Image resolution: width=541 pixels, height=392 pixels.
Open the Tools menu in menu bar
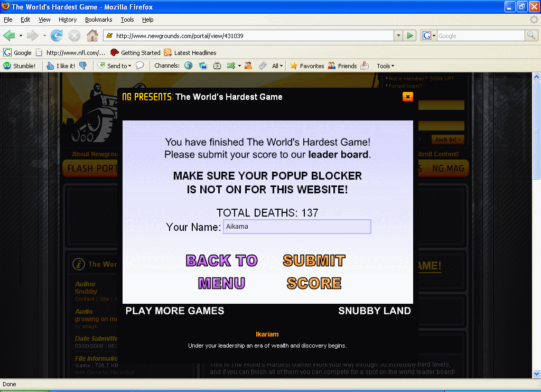(x=127, y=20)
